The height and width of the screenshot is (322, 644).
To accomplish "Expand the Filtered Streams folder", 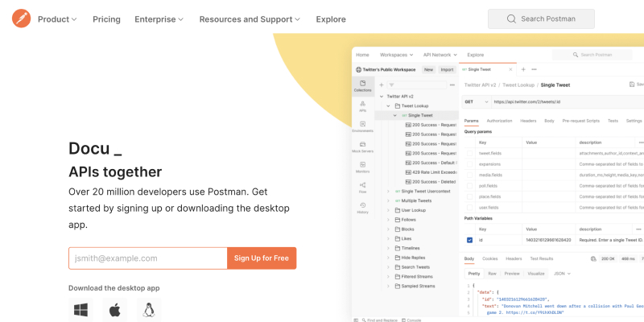I will (x=388, y=276).
